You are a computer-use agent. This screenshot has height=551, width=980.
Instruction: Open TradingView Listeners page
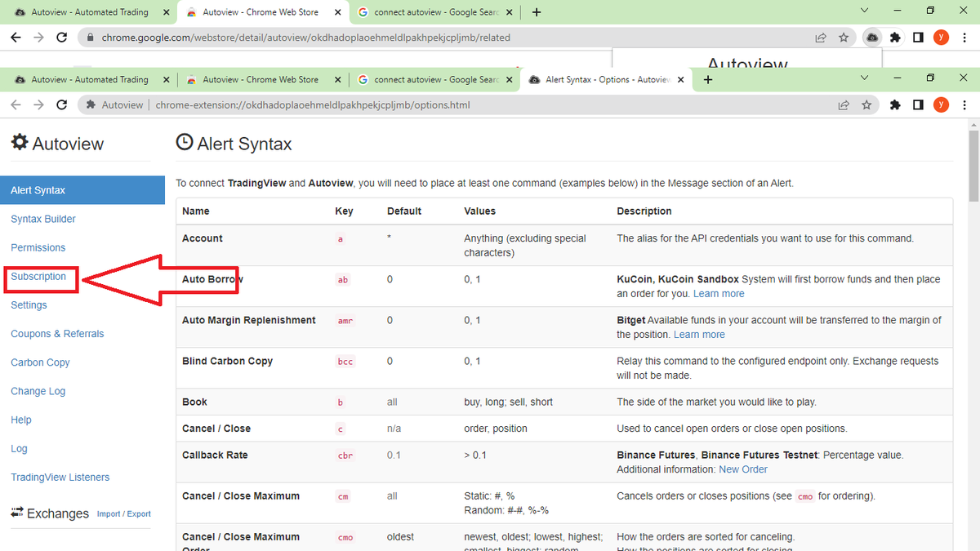[x=60, y=478]
